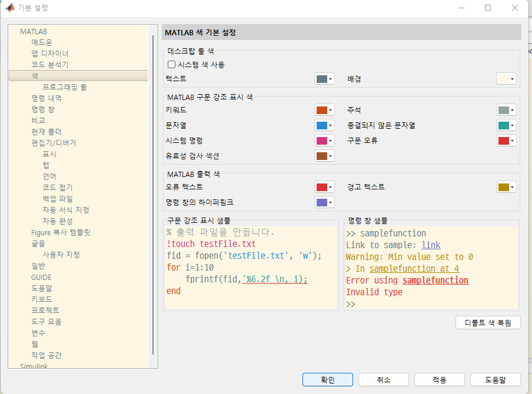Enable the 시스템 색 사용 checkbox
The height and width of the screenshot is (394, 532).
(172, 65)
